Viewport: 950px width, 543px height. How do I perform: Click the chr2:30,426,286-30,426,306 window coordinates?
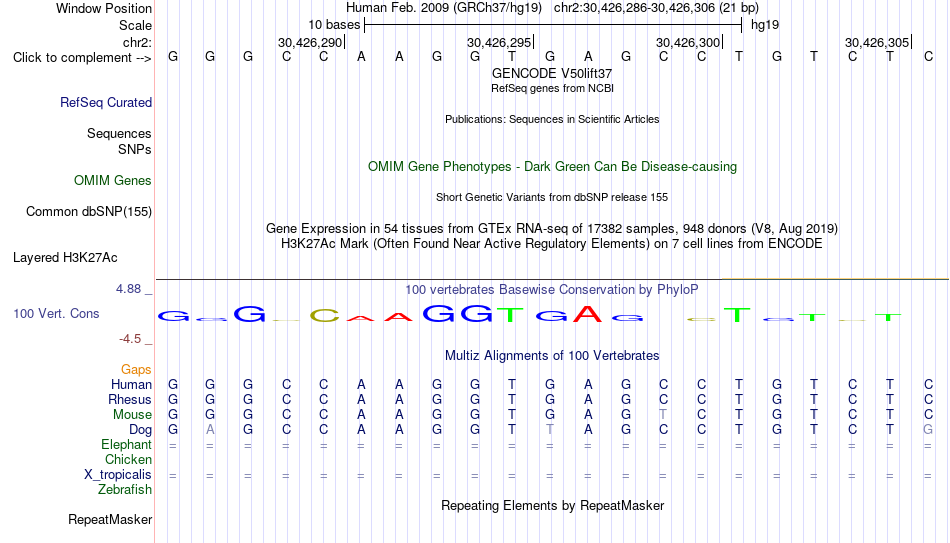coord(635,8)
